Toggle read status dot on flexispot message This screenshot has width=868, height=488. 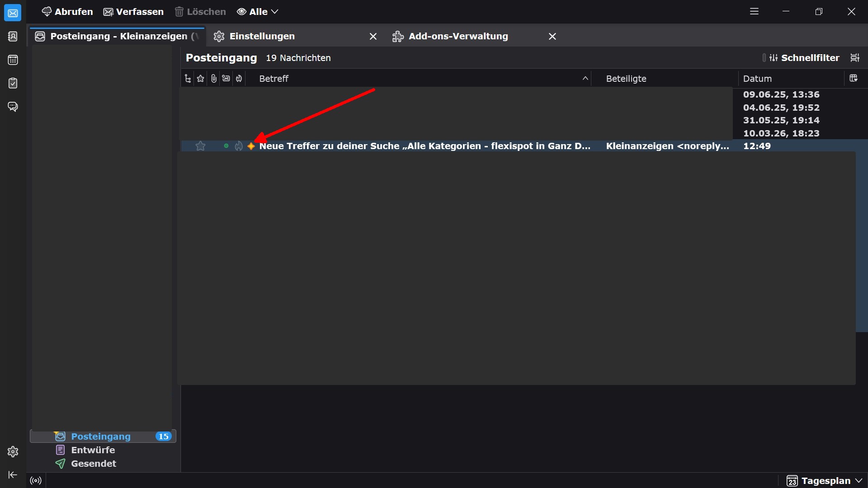[x=226, y=146]
